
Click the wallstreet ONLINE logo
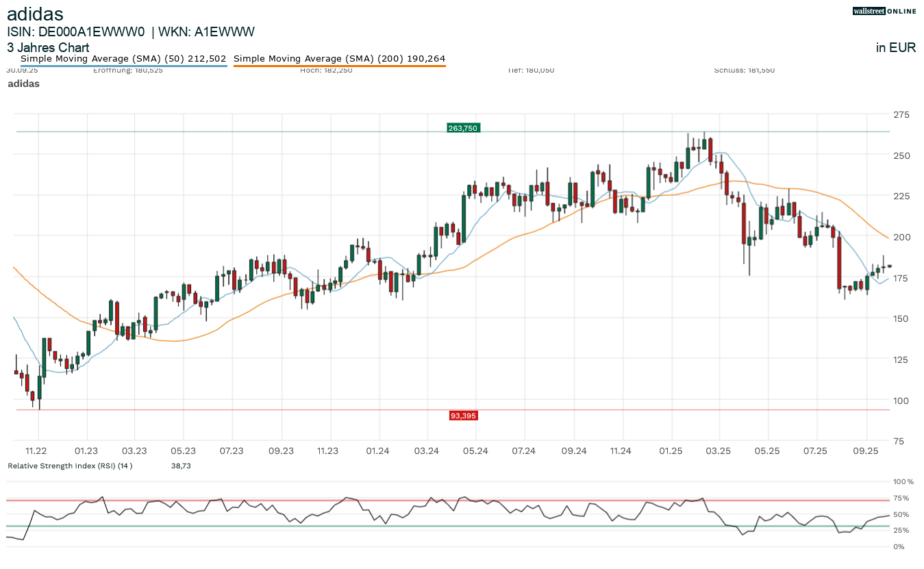coord(884,11)
